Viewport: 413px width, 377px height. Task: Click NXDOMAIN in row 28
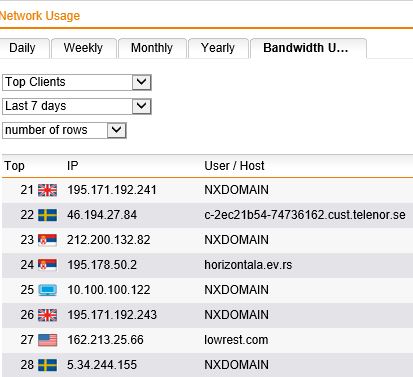point(236,365)
